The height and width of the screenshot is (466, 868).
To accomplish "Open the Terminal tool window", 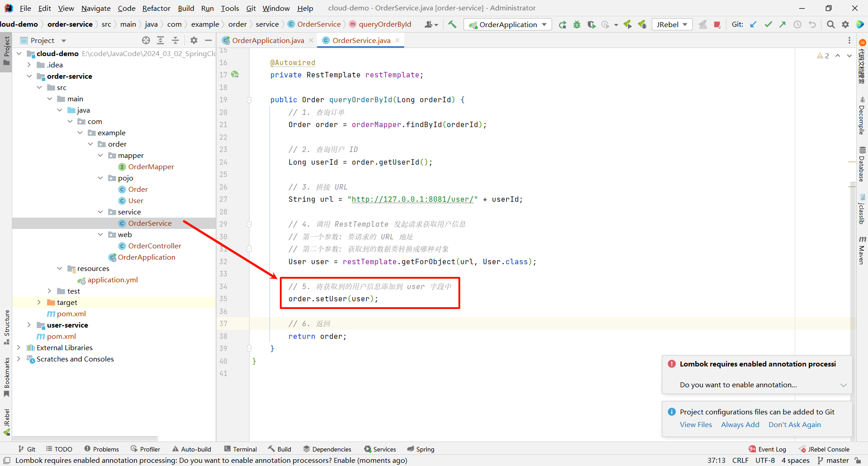I will click(241, 449).
